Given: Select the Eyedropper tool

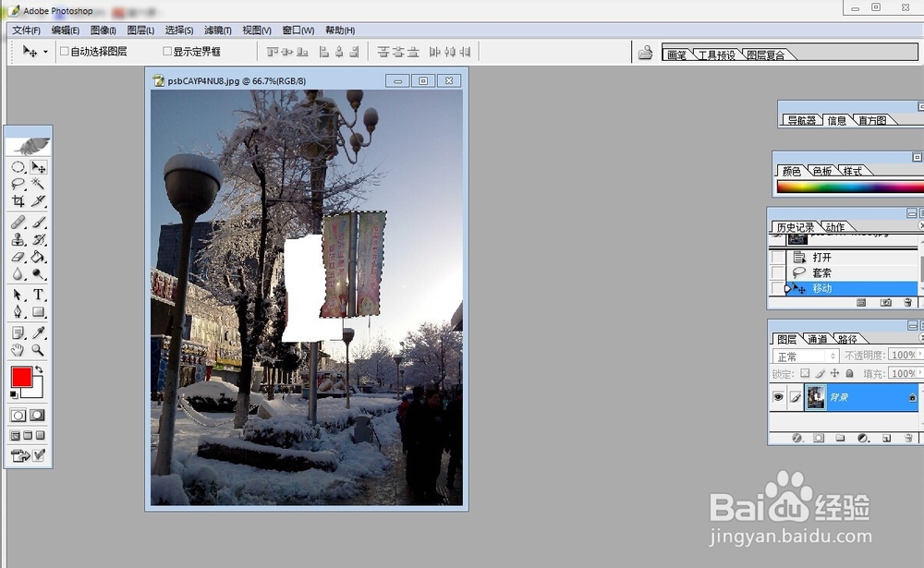Looking at the screenshot, I should pyautogui.click(x=38, y=332).
